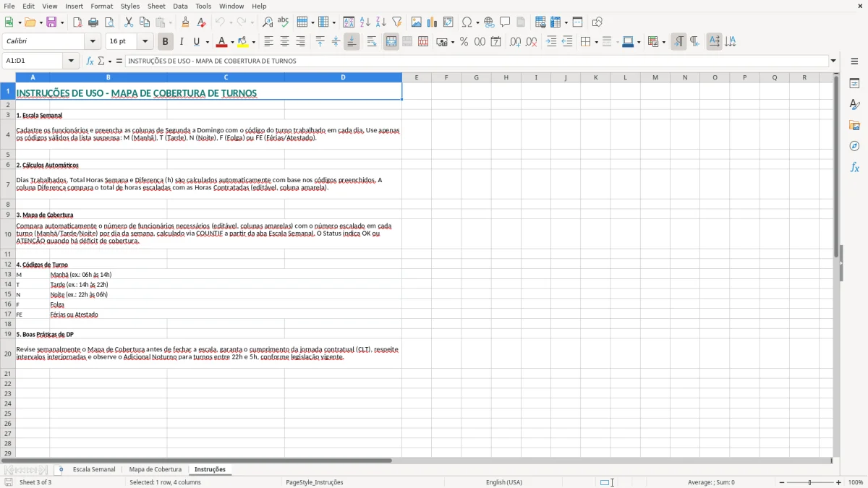
Task: Run the spelling check
Action: (284, 22)
